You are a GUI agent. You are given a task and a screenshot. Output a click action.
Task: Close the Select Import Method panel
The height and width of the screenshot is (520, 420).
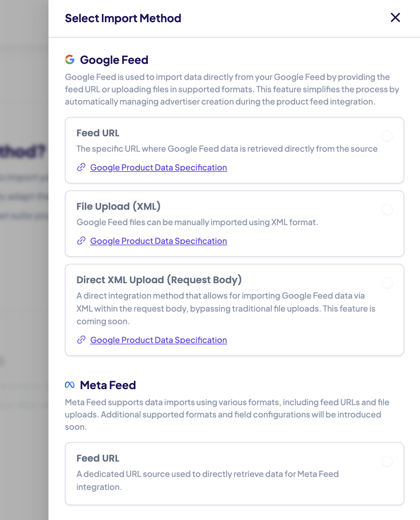click(x=395, y=17)
